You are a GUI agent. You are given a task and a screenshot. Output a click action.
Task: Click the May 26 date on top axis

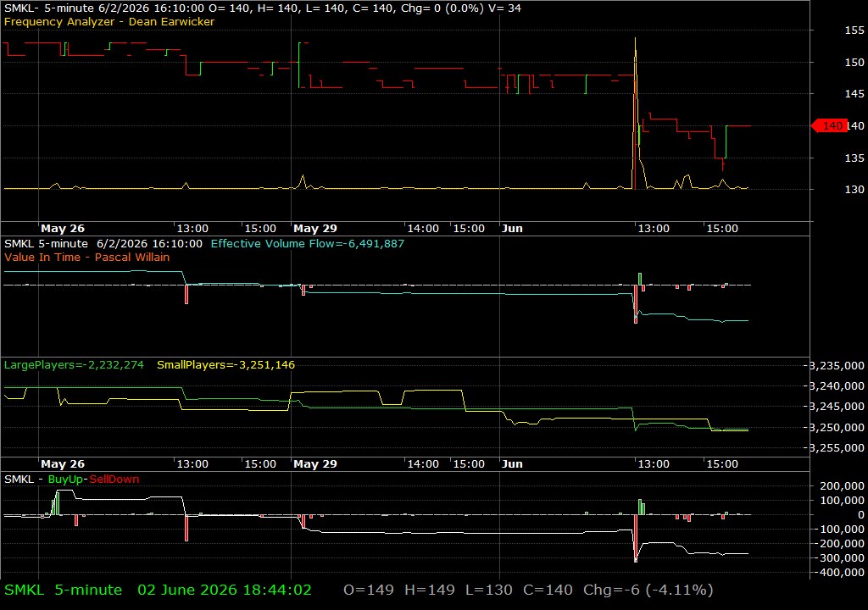(63, 228)
